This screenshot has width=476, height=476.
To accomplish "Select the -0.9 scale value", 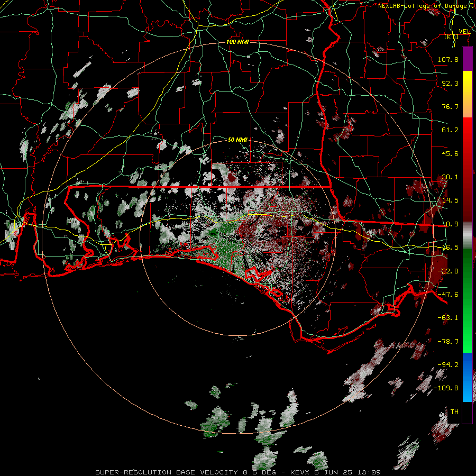I will click(450, 224).
